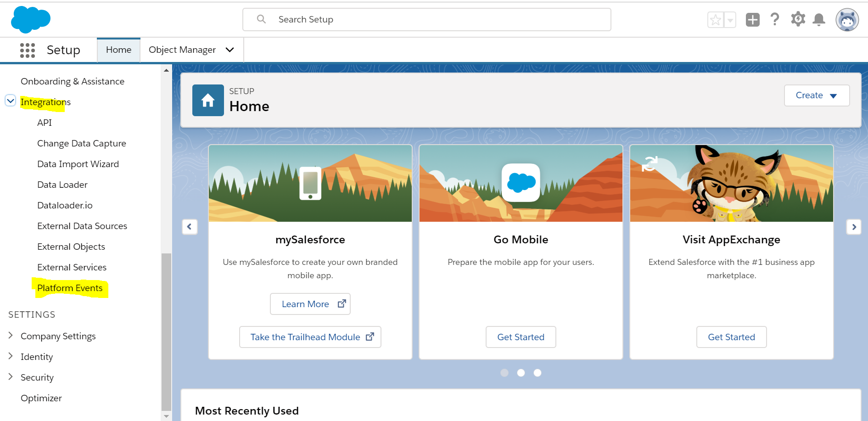Open External Objects

click(x=71, y=247)
